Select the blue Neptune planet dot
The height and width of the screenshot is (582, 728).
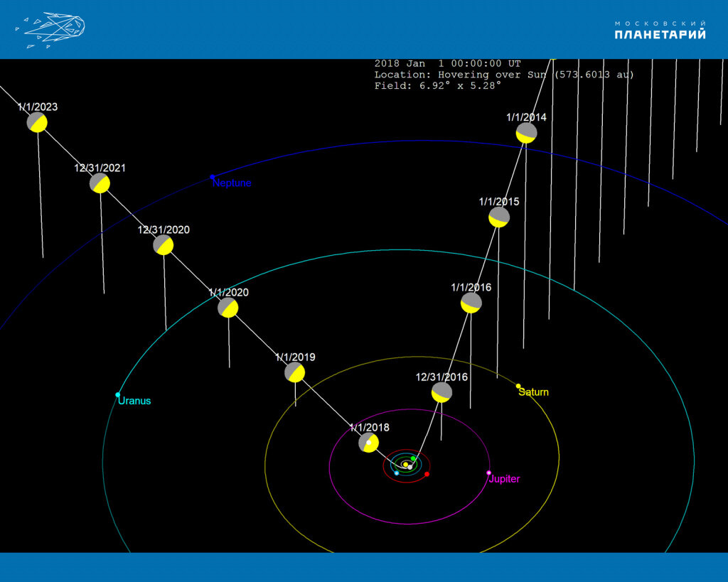point(212,177)
